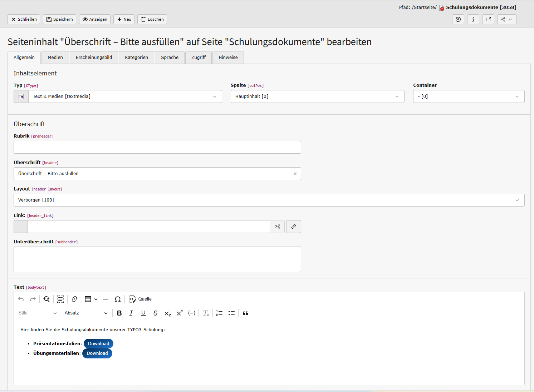Switch to the Zugriff tab

pos(199,58)
